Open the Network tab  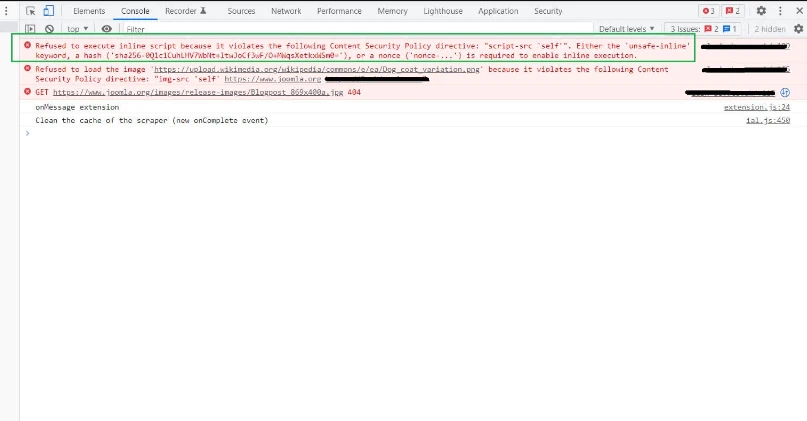[x=286, y=11]
